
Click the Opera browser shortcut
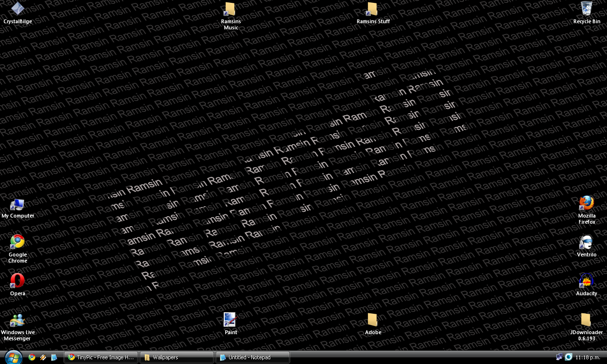point(18,281)
